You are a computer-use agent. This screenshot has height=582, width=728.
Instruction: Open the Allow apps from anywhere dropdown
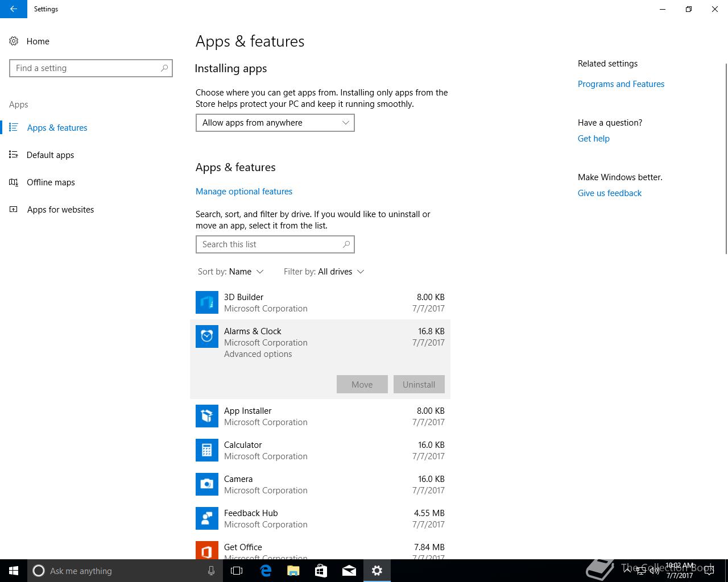pos(275,123)
